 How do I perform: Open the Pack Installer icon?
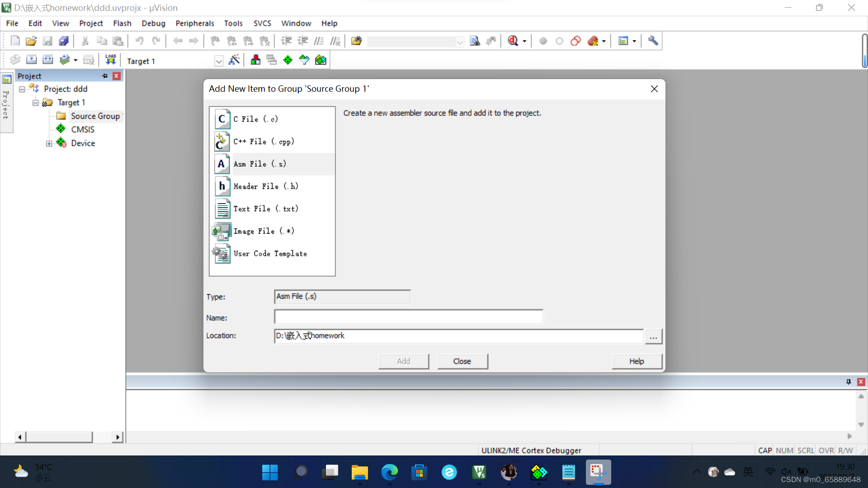pos(321,60)
